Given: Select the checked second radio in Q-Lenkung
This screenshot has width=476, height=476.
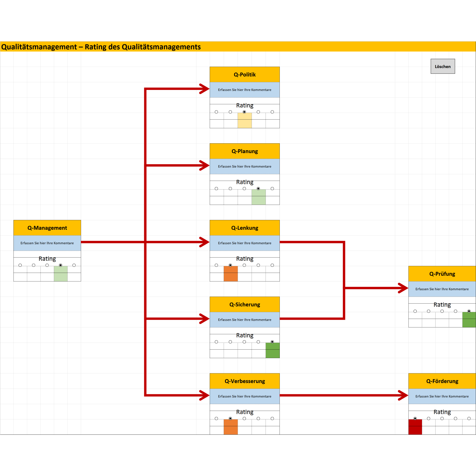Looking at the screenshot, I should click(x=230, y=265).
